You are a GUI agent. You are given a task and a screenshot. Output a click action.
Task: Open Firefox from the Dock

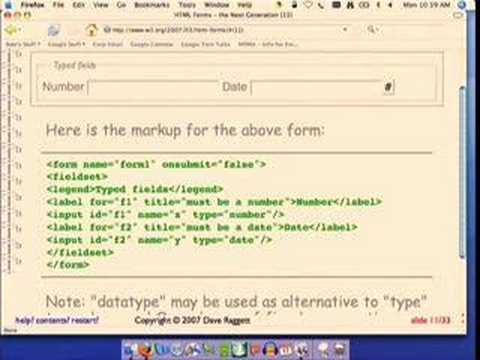tap(145, 350)
